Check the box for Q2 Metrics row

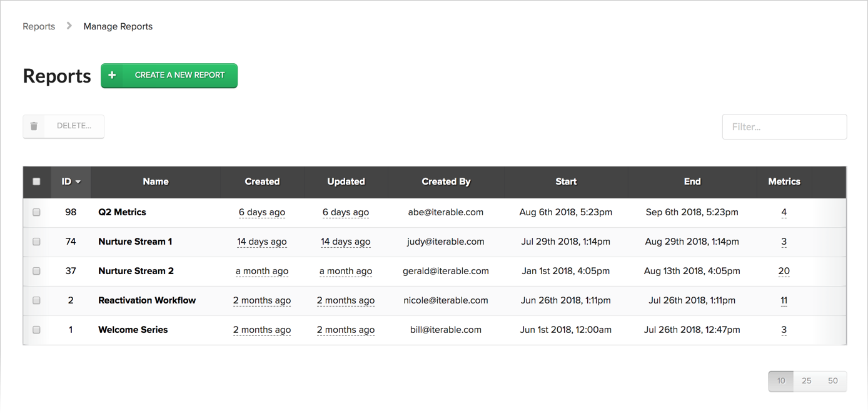coord(36,212)
